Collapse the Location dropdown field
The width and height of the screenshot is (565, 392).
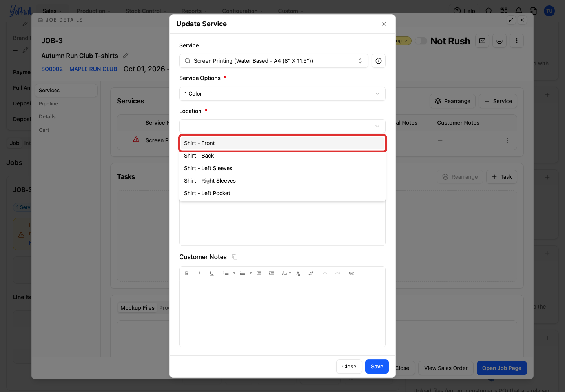[x=282, y=126]
